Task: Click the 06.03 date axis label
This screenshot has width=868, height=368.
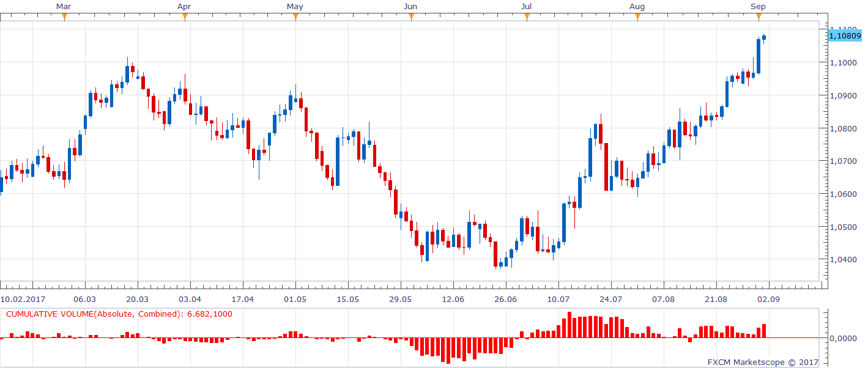Action: [x=84, y=300]
